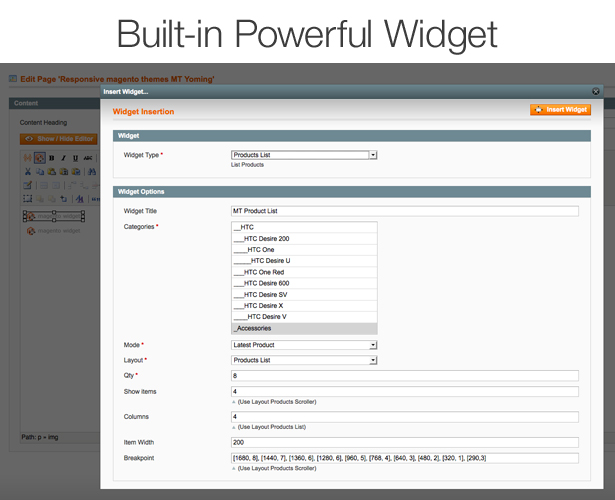Open the Layout dropdown showing Products List

304,360
